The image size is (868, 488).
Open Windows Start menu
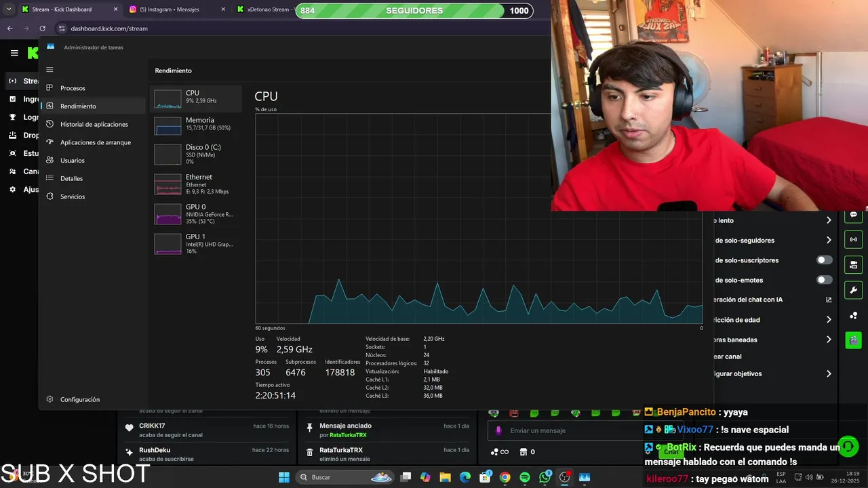(x=284, y=477)
